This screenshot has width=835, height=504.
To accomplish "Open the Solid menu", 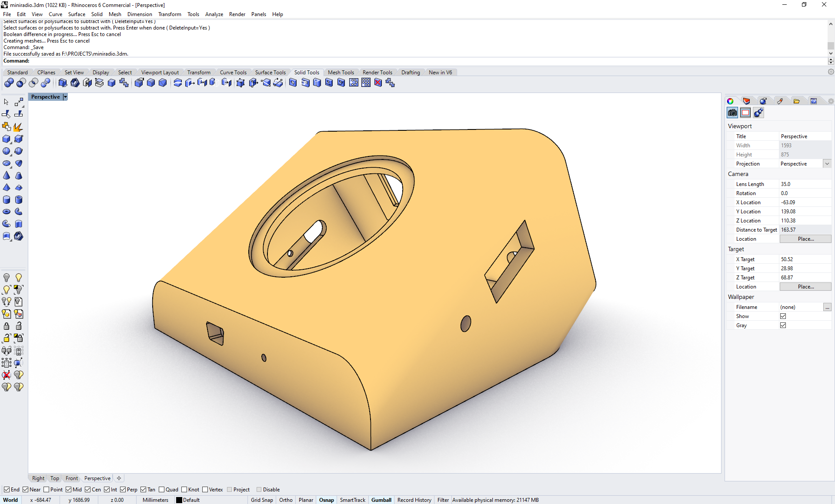I will pos(97,14).
